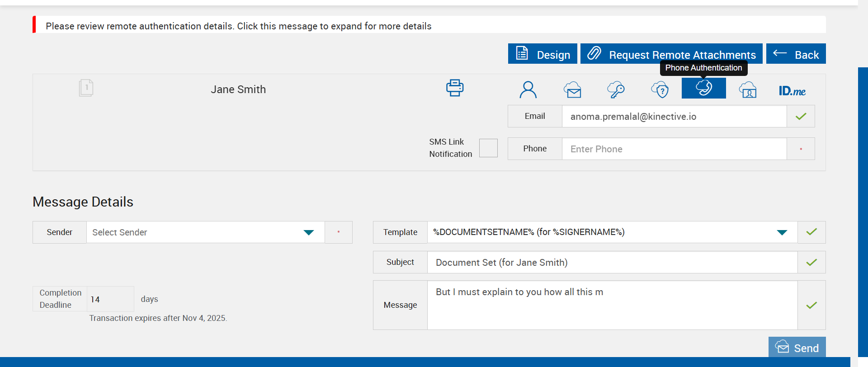
Task: Click the green checkmark beside Email field
Action: [801, 117]
